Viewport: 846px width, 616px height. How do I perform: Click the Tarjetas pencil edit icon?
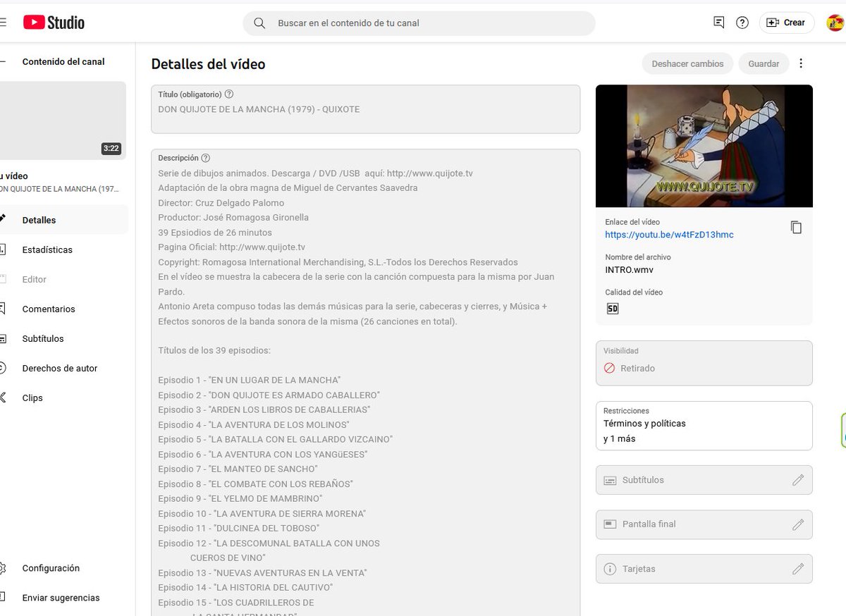click(798, 569)
